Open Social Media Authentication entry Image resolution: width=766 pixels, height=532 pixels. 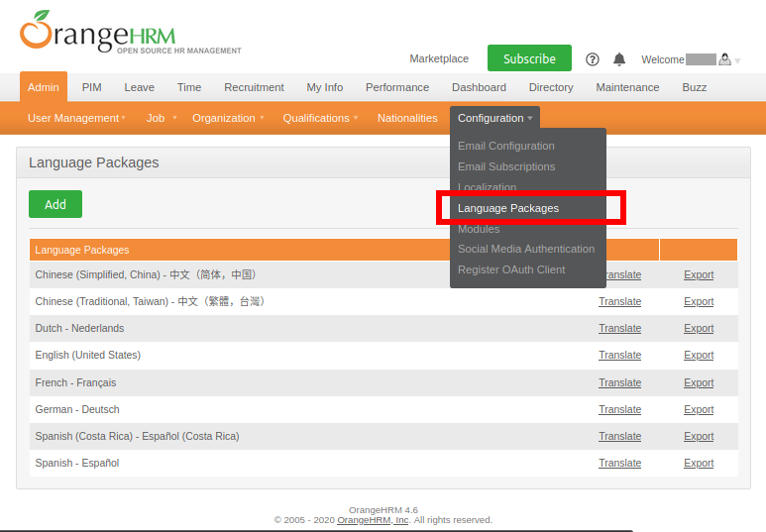click(x=526, y=249)
